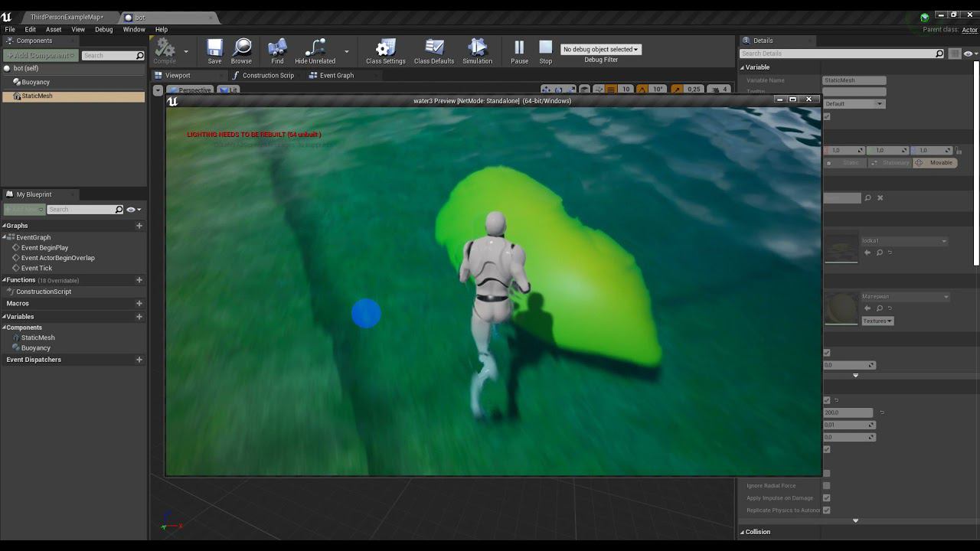Toggle Hide Unrelated nodes

pos(315,51)
